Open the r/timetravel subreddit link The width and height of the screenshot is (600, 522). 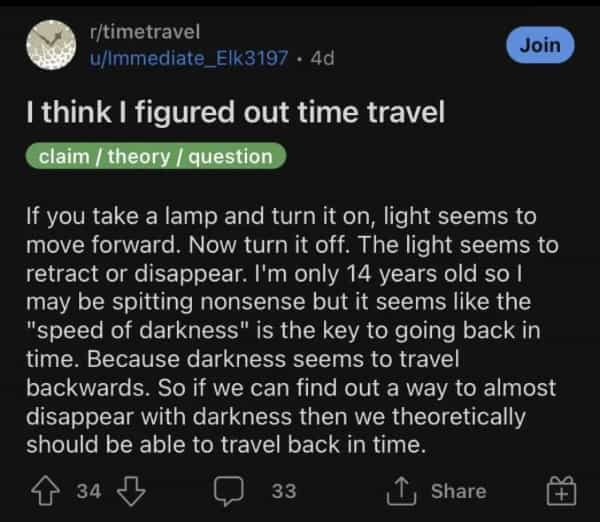tap(146, 33)
